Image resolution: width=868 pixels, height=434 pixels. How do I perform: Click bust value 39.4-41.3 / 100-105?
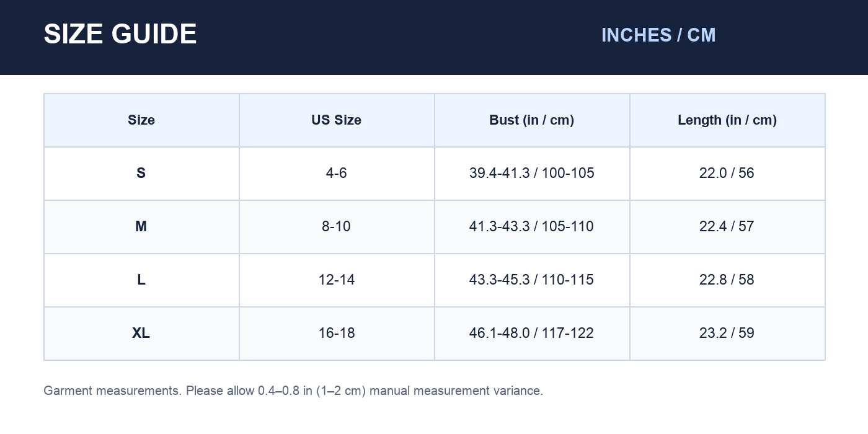point(532,173)
